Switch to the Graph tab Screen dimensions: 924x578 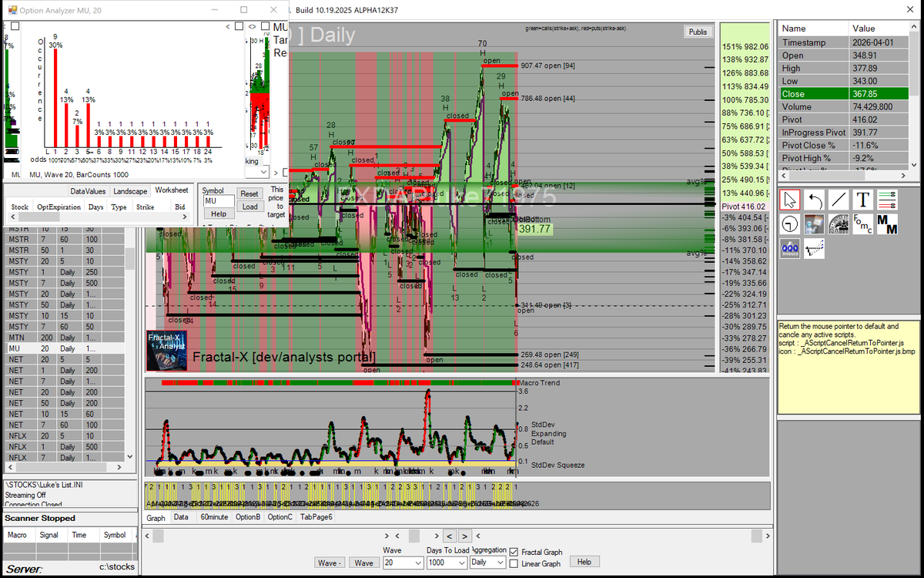point(156,518)
